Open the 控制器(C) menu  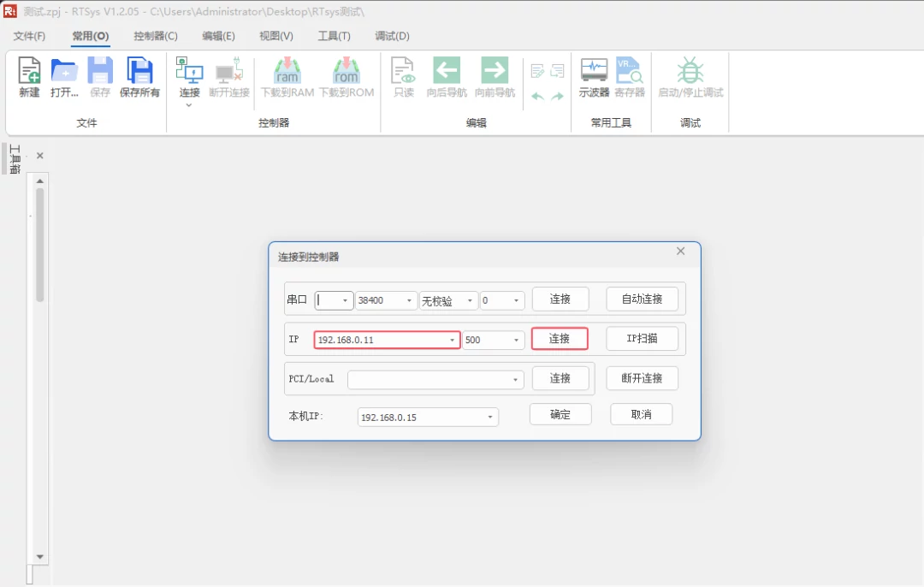[x=156, y=36]
